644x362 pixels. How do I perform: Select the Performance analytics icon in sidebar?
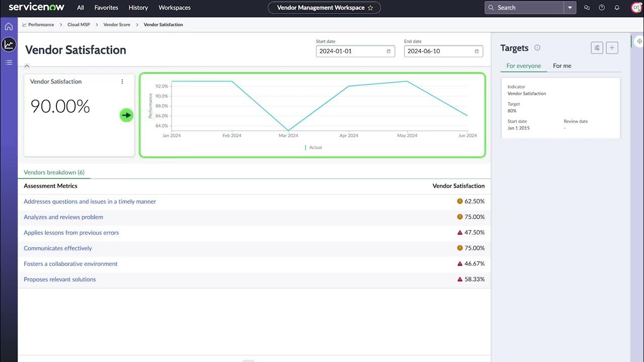(x=9, y=44)
